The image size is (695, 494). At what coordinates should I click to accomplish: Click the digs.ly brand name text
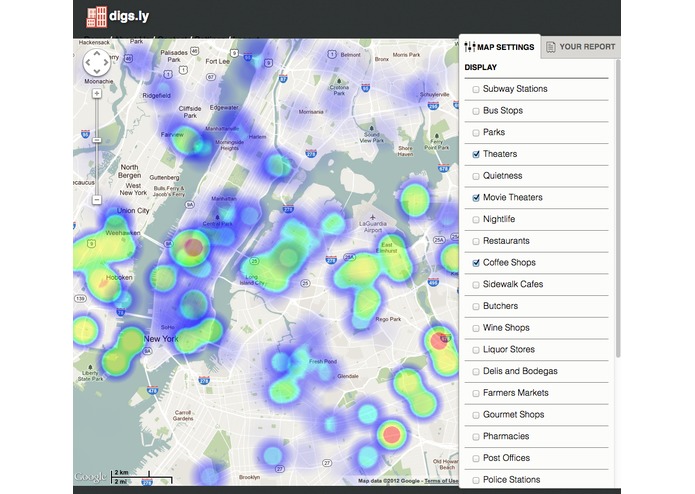[129, 16]
